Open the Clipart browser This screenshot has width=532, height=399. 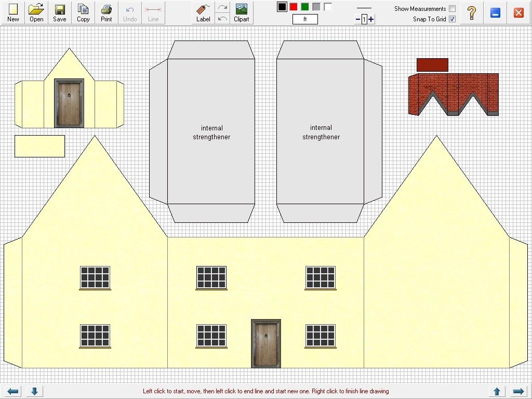point(242,11)
